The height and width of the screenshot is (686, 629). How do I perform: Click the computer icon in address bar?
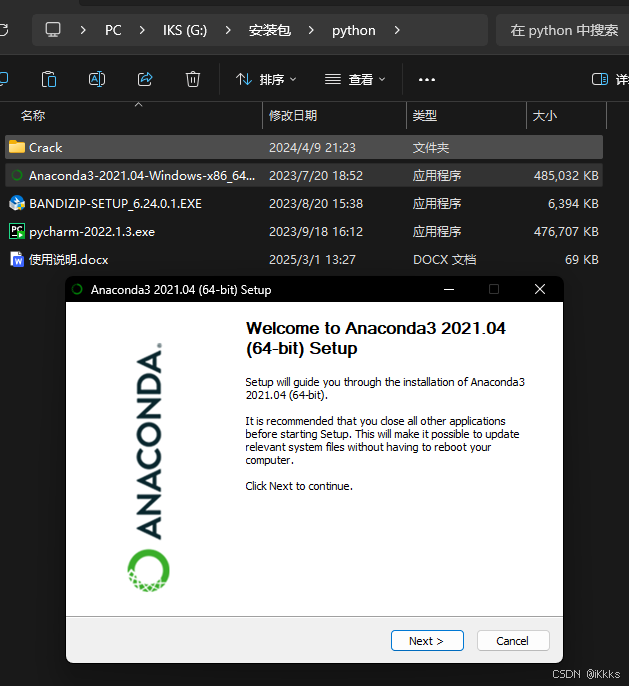click(x=53, y=30)
